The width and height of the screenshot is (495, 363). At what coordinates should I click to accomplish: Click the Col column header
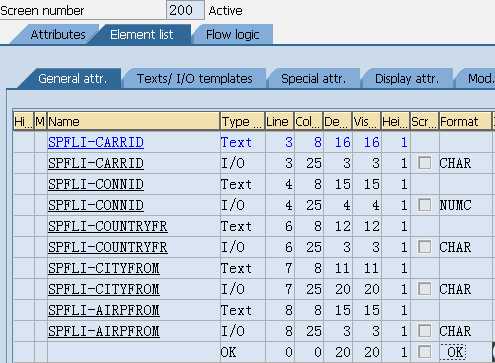pyautogui.click(x=308, y=122)
